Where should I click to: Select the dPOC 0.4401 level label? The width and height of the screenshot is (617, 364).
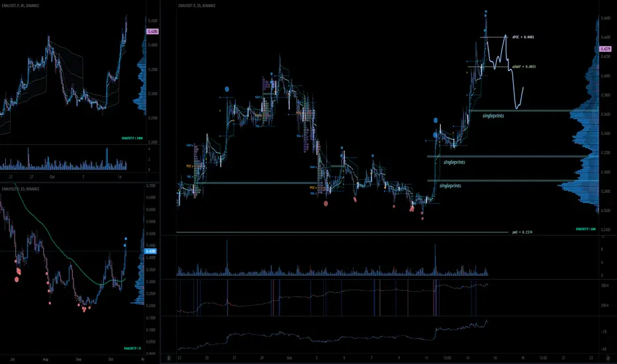(x=523, y=37)
